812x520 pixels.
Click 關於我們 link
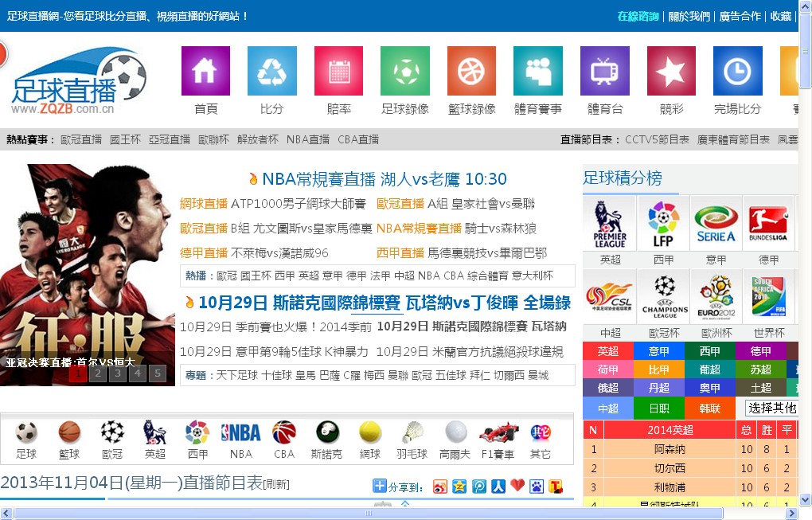click(x=689, y=16)
